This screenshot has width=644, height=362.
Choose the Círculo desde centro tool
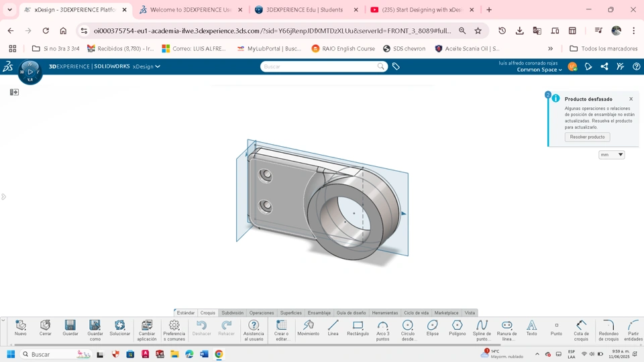tap(407, 326)
